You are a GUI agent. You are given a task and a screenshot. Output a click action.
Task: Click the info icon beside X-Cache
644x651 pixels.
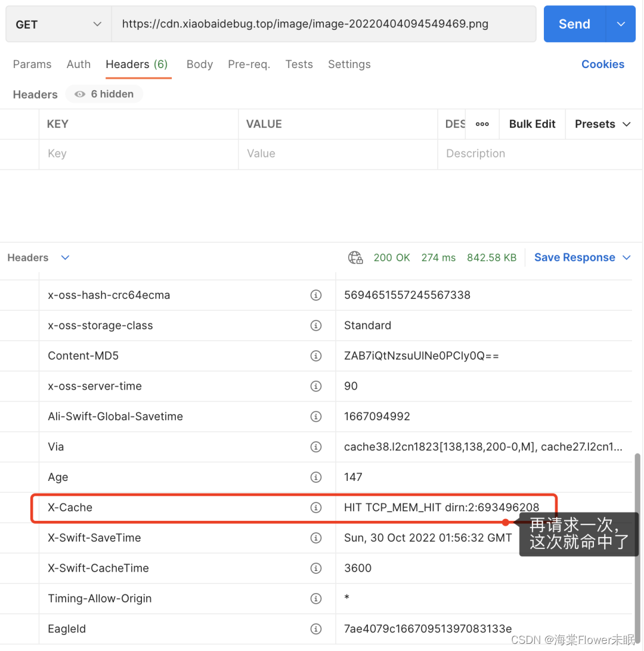pos(316,507)
